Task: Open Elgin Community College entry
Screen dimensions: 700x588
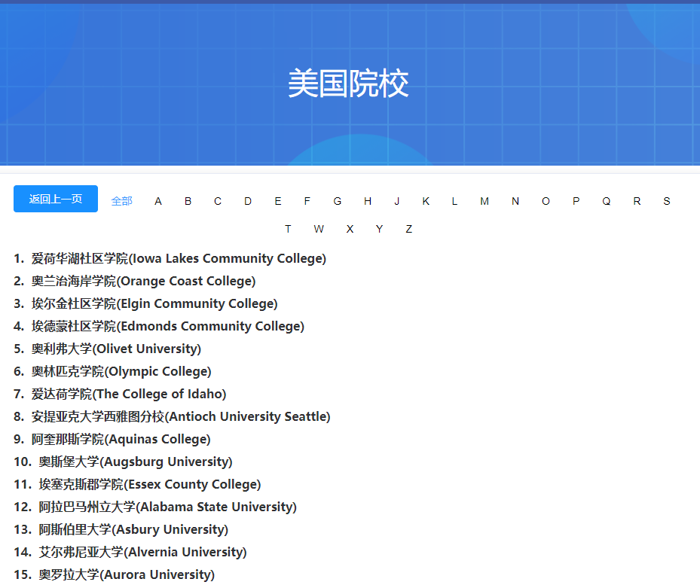Action: point(154,304)
